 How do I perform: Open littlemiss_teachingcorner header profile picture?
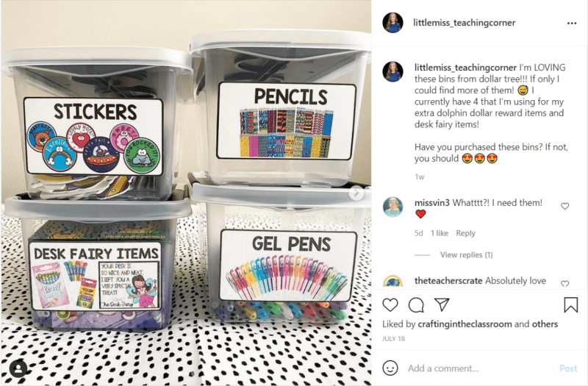pos(392,23)
